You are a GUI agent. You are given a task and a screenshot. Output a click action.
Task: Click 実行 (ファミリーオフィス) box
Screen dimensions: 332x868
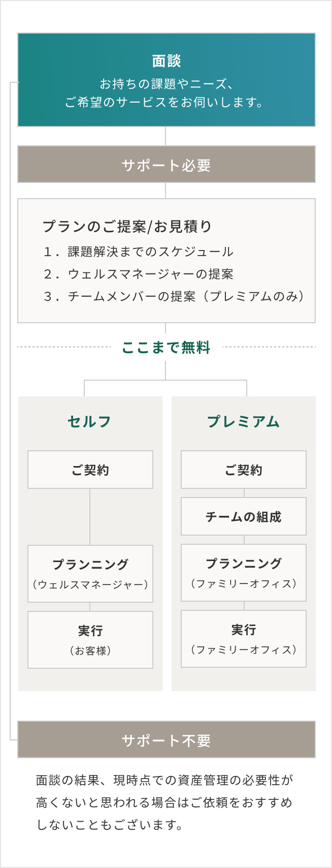[244, 639]
